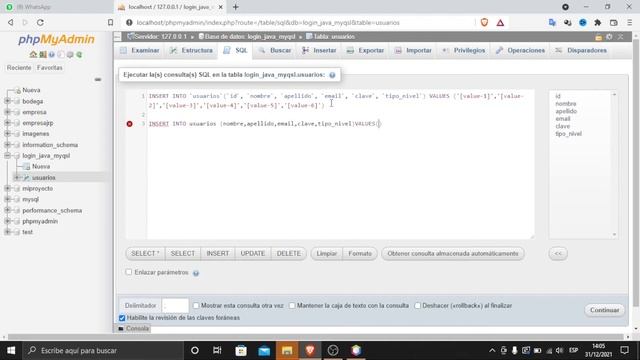The height and width of the screenshot is (360, 640).
Task: Open Windows Start menu
Action: click(11, 350)
